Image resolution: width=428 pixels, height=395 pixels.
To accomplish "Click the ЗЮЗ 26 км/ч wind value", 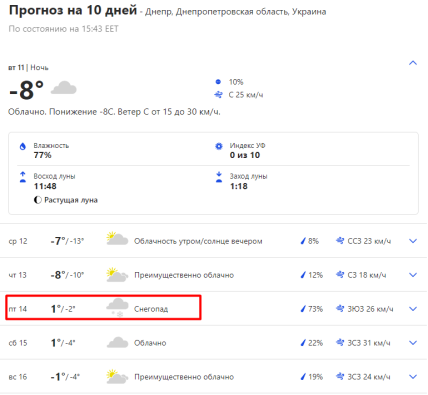I will [370, 309].
